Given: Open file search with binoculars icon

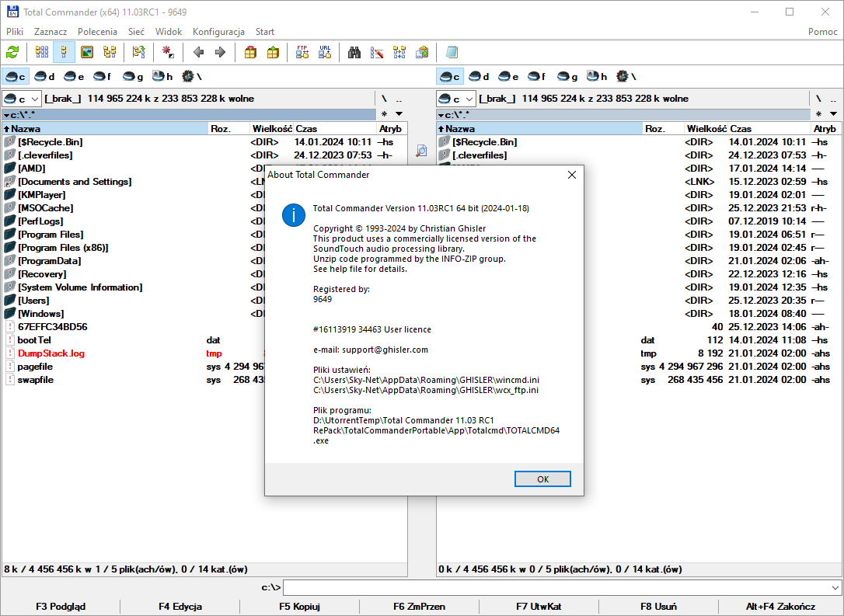Looking at the screenshot, I should click(x=354, y=52).
